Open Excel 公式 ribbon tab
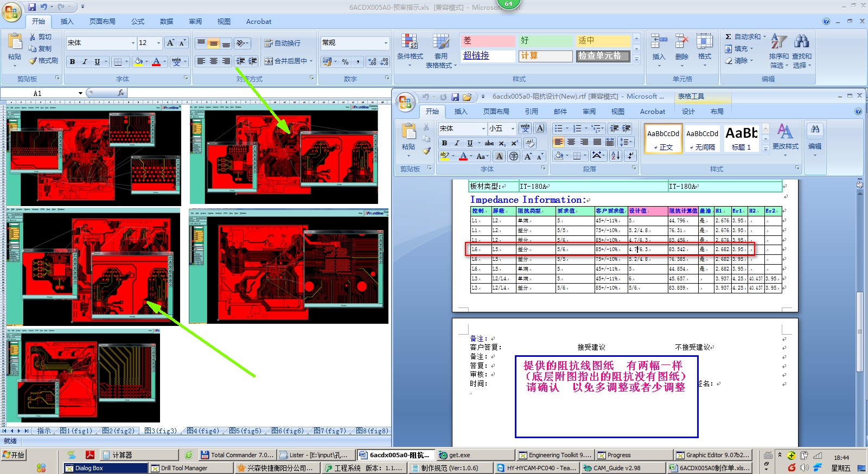 (x=138, y=22)
